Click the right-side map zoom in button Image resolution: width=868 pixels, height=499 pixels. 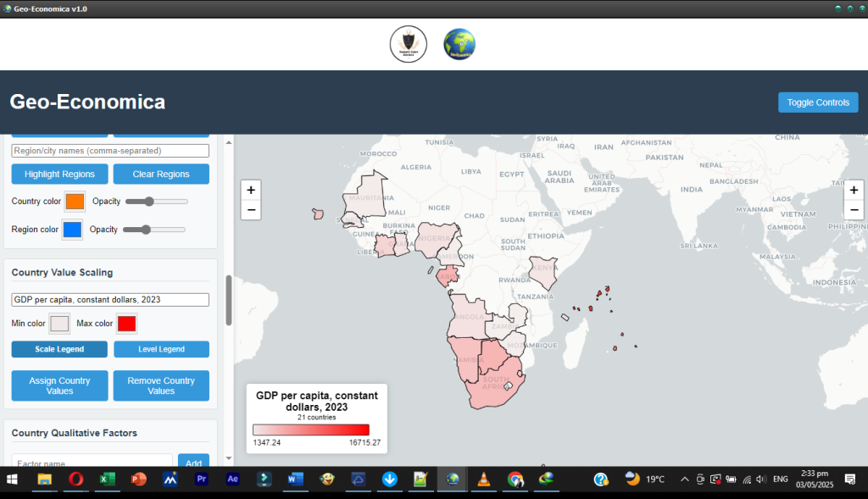pos(854,190)
